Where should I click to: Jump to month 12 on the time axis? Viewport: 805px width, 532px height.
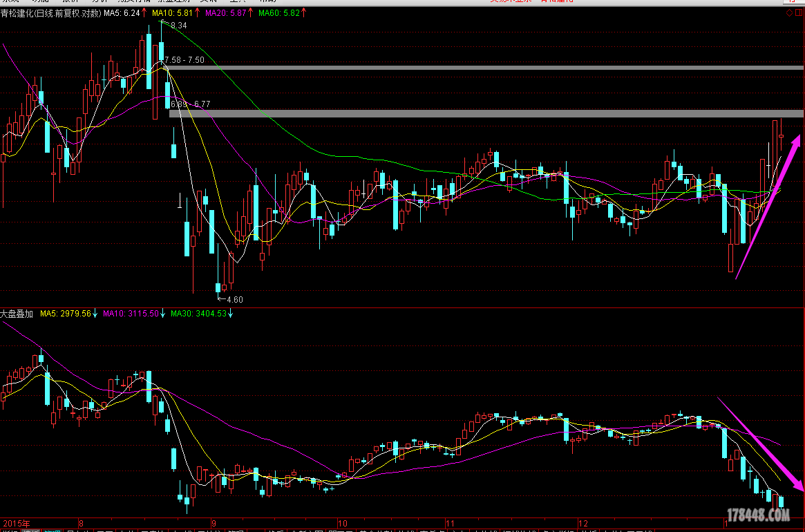584,524
